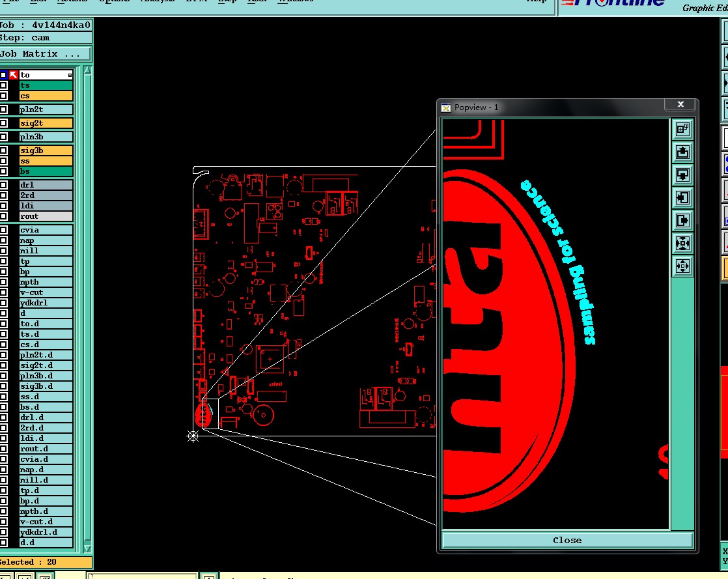Toggle checkbox for layer 'bs'

tap(3, 171)
